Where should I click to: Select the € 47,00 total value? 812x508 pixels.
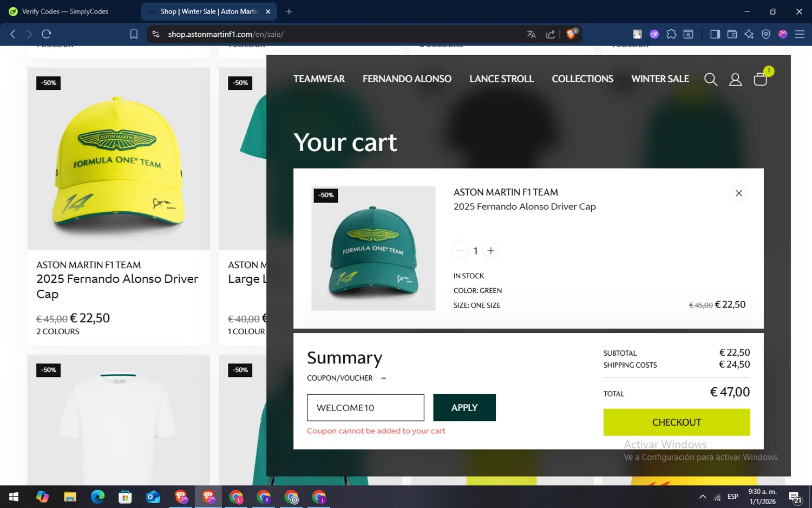(x=730, y=392)
